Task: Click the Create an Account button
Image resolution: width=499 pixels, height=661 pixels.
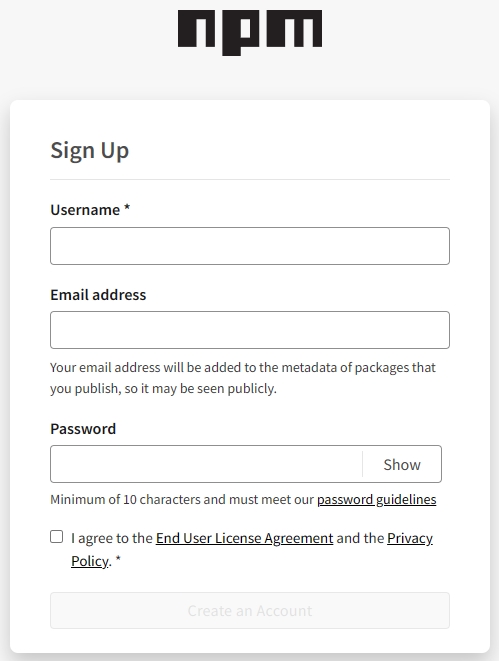Action: [x=250, y=610]
